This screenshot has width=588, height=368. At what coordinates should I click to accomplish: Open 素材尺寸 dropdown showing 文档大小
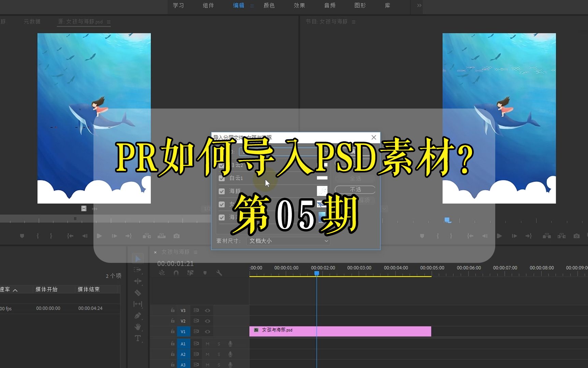tap(288, 241)
